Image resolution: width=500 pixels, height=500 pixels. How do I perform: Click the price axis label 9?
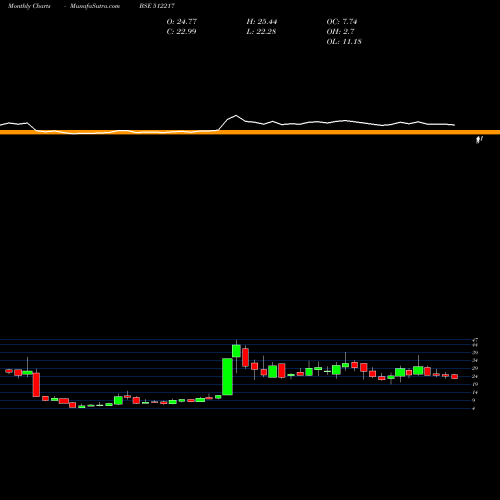pos(474,400)
